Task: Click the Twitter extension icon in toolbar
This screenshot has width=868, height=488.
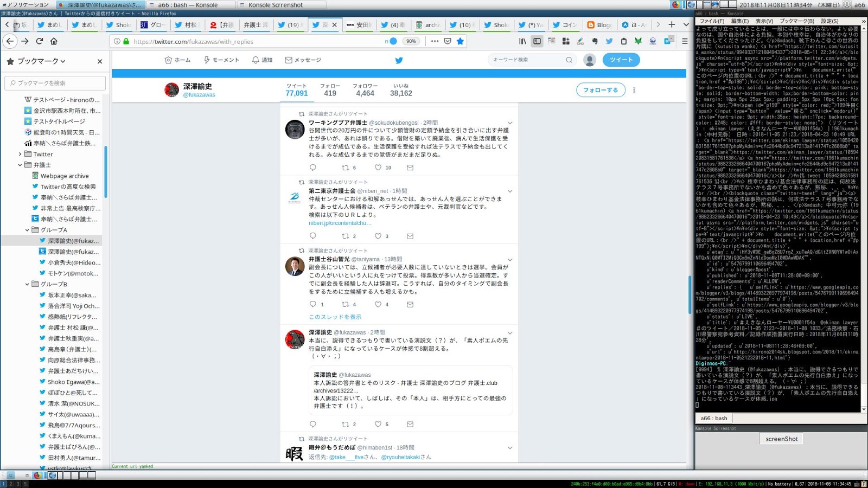Action: point(609,41)
